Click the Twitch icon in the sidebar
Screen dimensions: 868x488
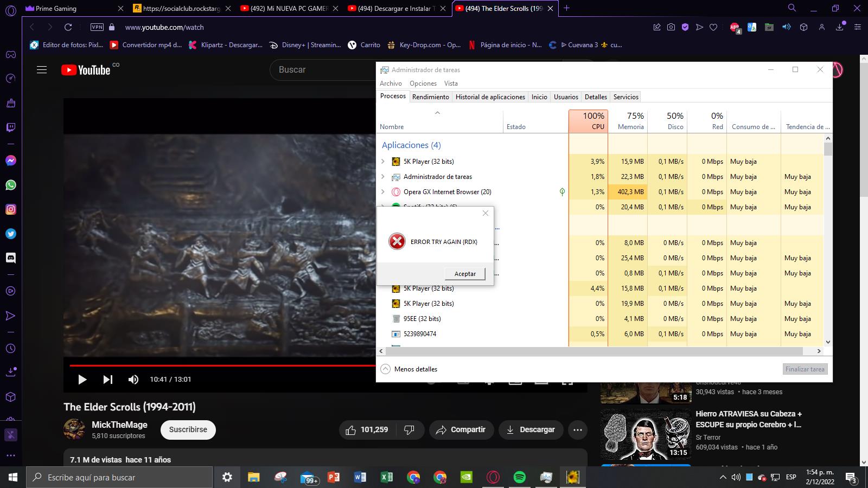coord(11,127)
